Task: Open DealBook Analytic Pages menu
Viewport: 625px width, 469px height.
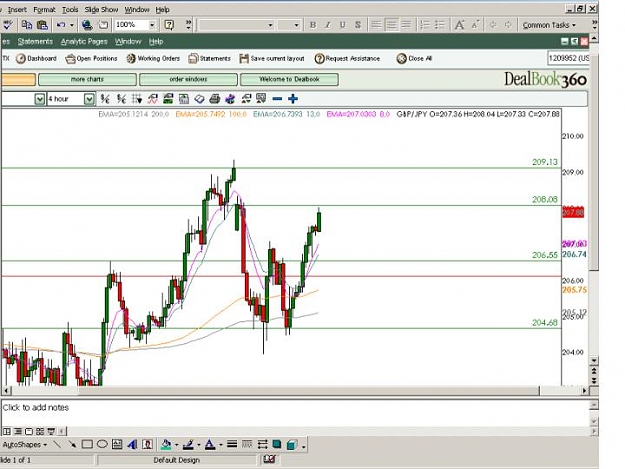Action: pyautogui.click(x=84, y=41)
